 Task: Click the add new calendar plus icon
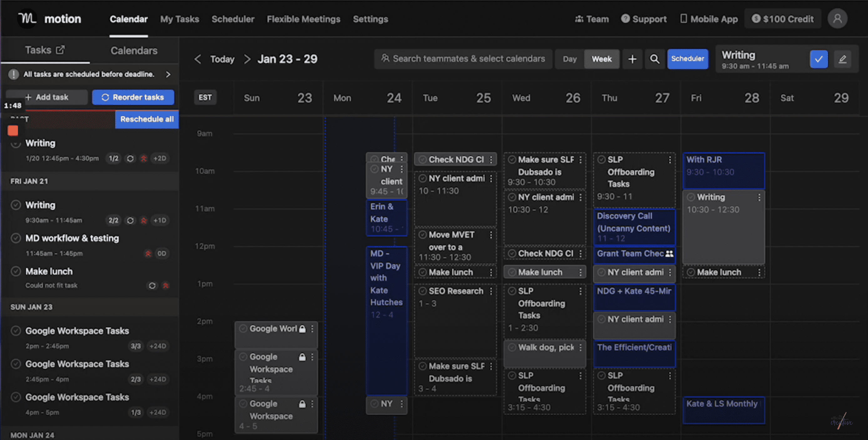point(633,59)
